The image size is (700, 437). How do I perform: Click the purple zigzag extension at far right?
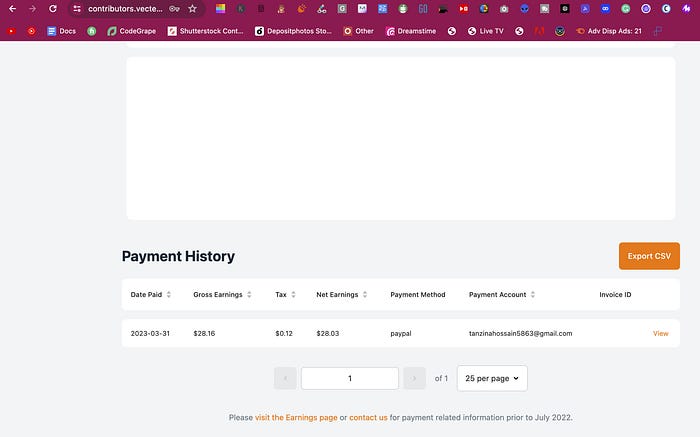pos(686,8)
